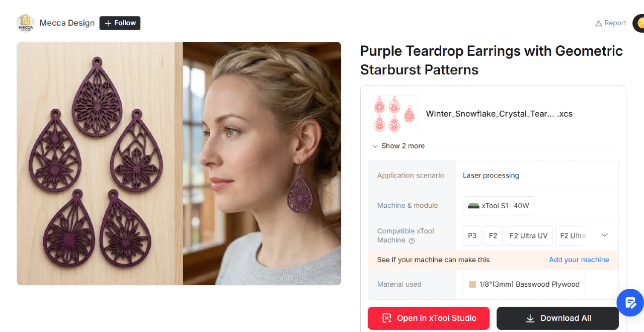Click the main earrings product image
Image resolution: width=644 pixels, height=332 pixels.
pos(179,163)
